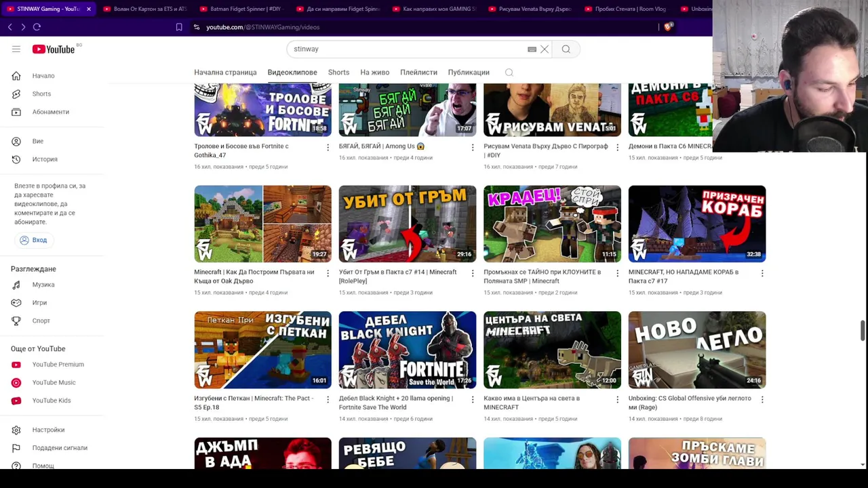
Task: Bookmark this page using the bookmark icon
Action: tap(179, 27)
